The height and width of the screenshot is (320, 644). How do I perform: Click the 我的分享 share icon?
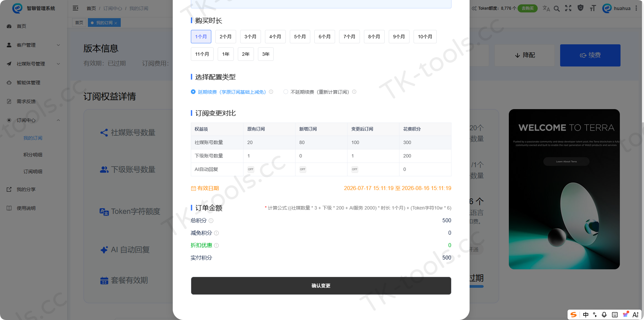[x=9, y=189]
